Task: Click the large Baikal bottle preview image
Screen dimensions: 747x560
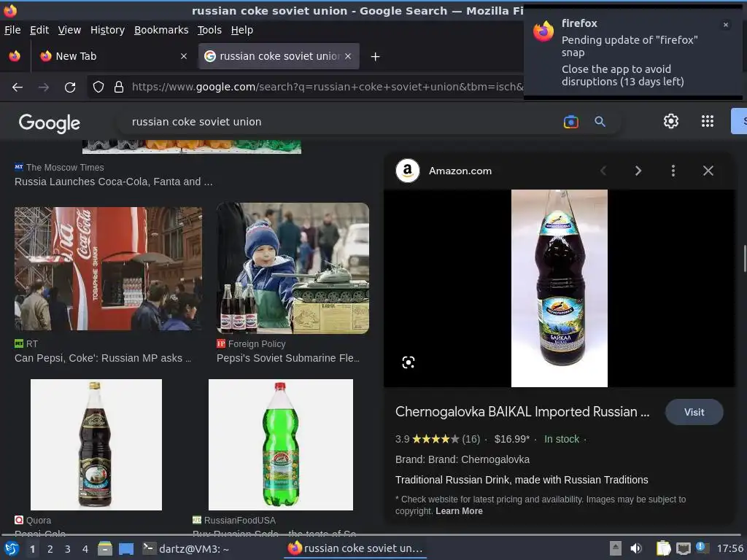Action: click(560, 288)
